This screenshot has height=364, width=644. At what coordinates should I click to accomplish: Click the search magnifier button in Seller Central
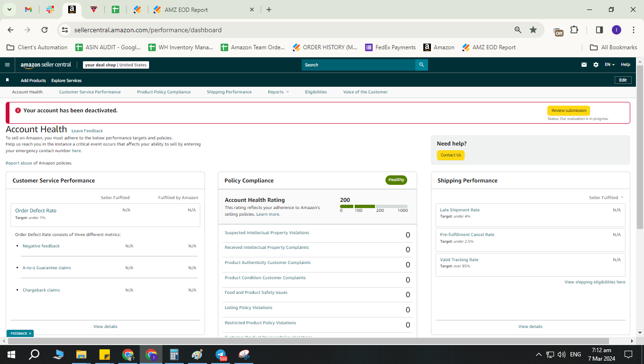coord(421,65)
